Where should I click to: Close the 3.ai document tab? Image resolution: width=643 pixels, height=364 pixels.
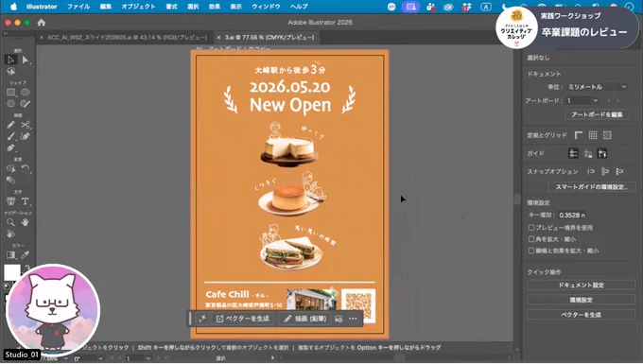[x=218, y=37]
